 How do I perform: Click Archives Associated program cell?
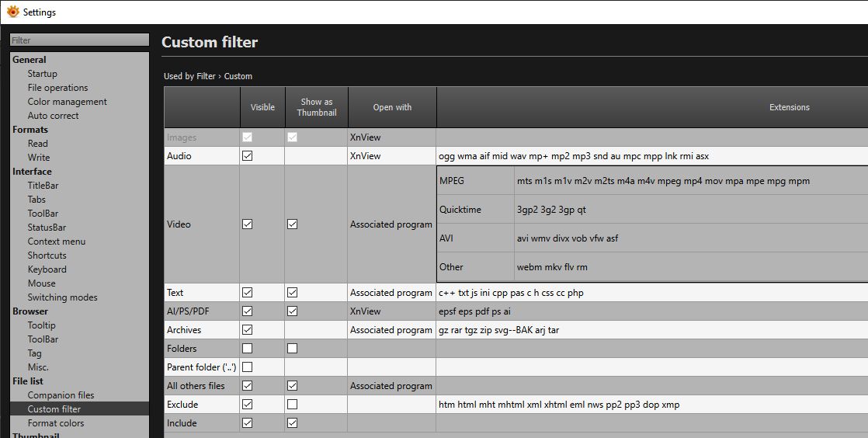coord(392,329)
